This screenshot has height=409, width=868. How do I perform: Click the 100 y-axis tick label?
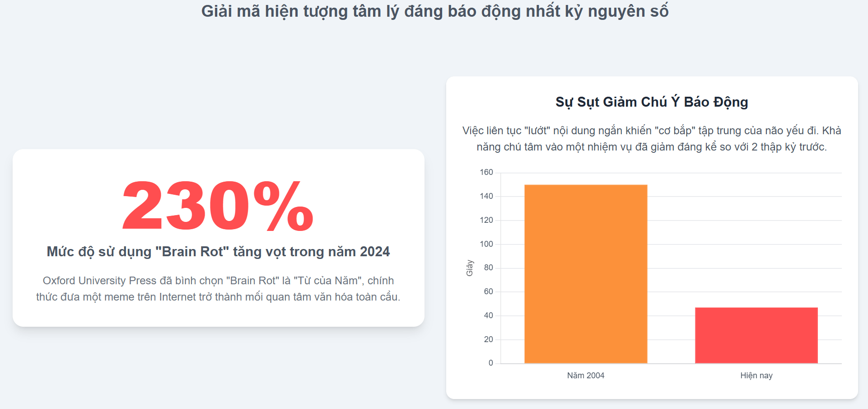point(486,244)
